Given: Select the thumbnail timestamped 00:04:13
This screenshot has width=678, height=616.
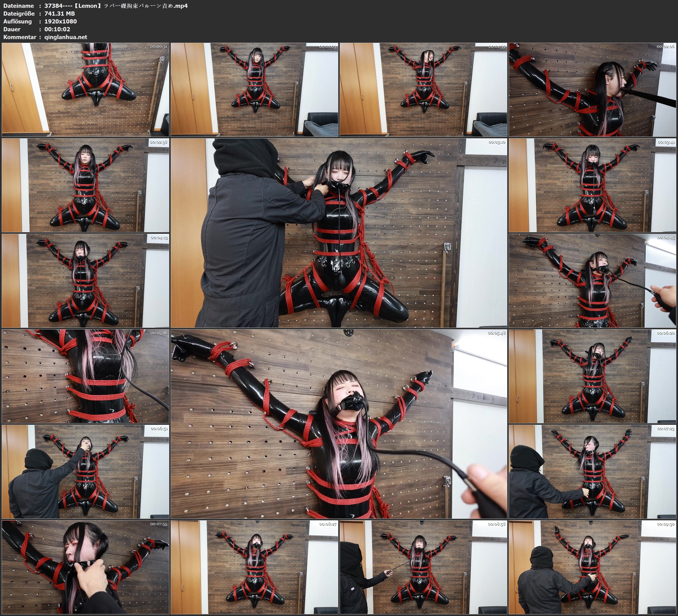Looking at the screenshot, I should pos(85,281).
